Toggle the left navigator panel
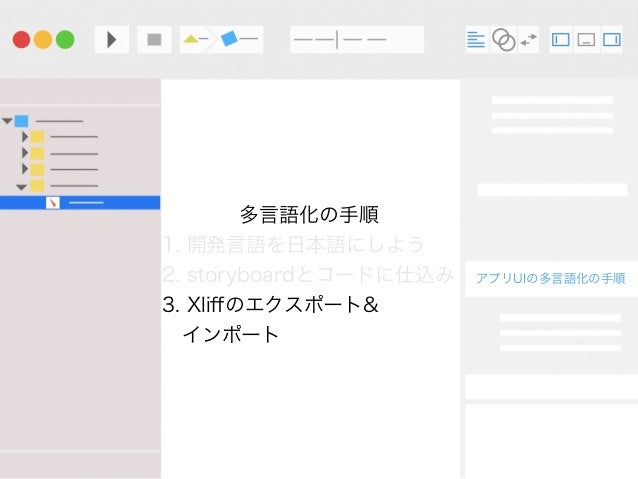The height and width of the screenshot is (479, 638). [561, 39]
